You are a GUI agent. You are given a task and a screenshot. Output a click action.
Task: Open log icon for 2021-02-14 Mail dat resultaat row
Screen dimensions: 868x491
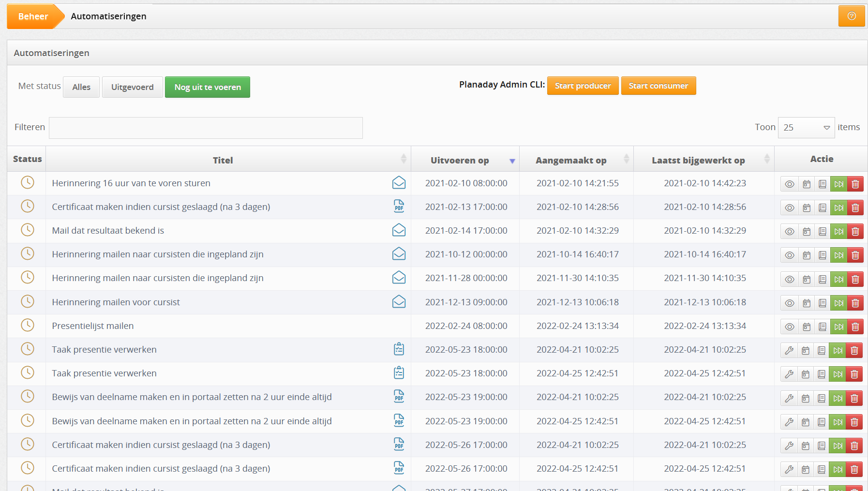click(x=823, y=231)
